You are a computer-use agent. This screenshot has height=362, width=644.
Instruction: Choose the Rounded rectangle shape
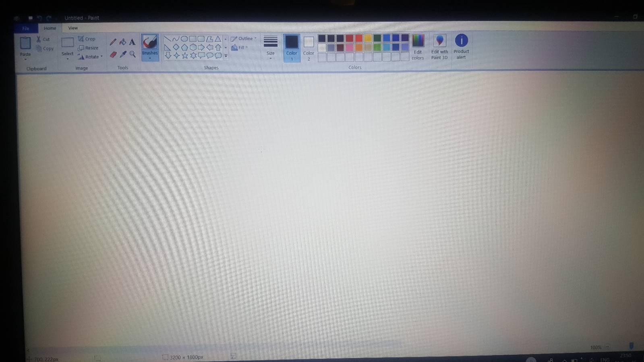pos(201,39)
